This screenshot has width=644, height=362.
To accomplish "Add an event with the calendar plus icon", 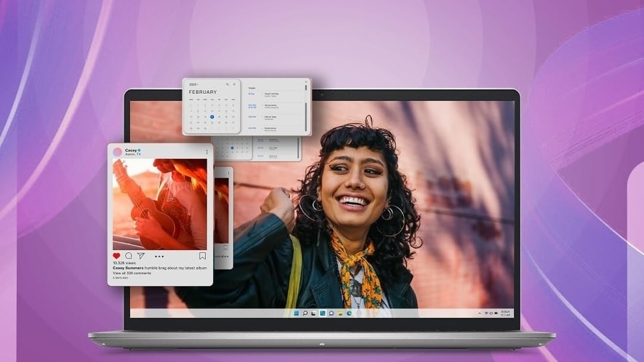I will pyautogui.click(x=234, y=84).
